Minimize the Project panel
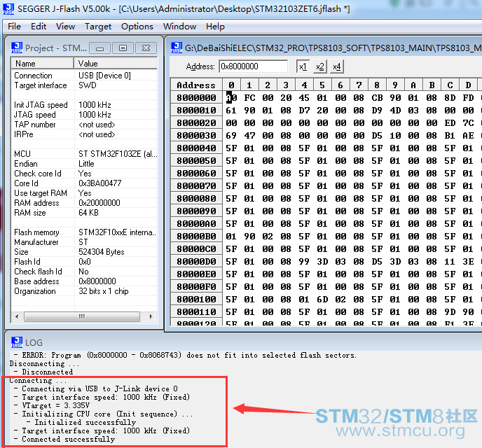The height and width of the screenshot is (448, 482). coord(99,48)
